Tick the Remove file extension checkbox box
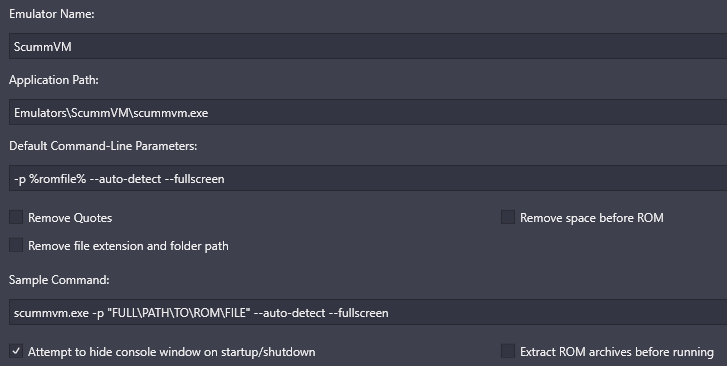727x366 pixels. 16,245
